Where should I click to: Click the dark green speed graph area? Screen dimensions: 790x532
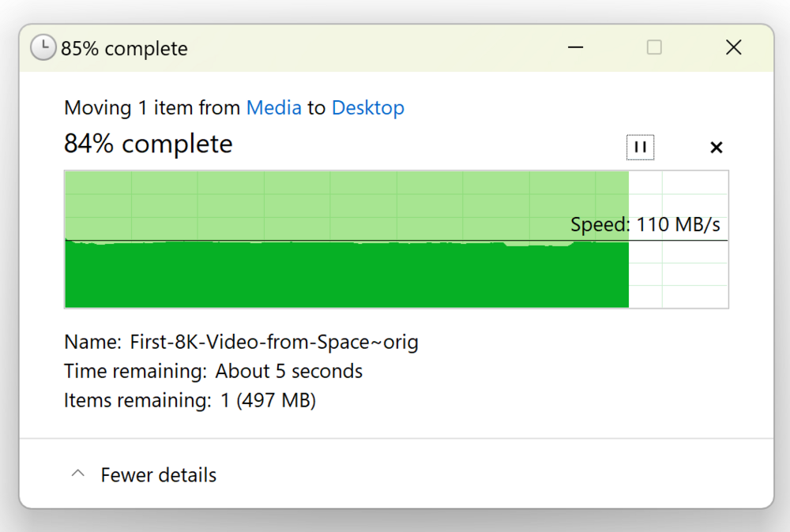[347, 275]
